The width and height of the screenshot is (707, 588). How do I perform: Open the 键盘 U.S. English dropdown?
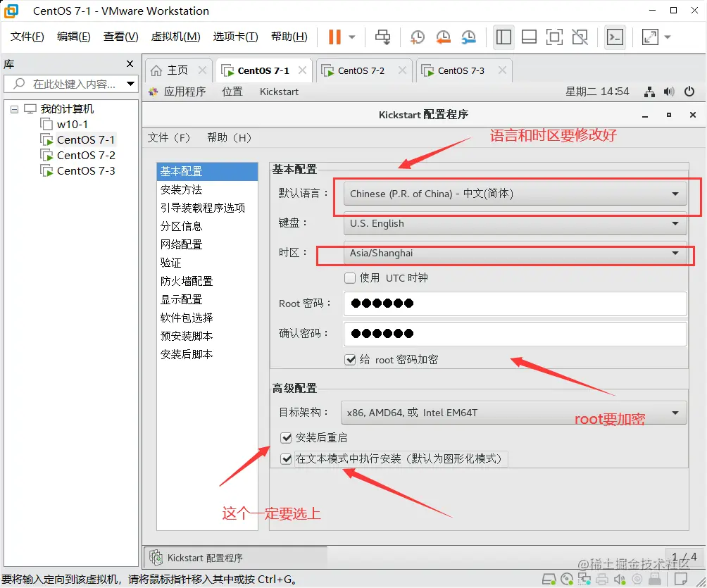(515, 224)
